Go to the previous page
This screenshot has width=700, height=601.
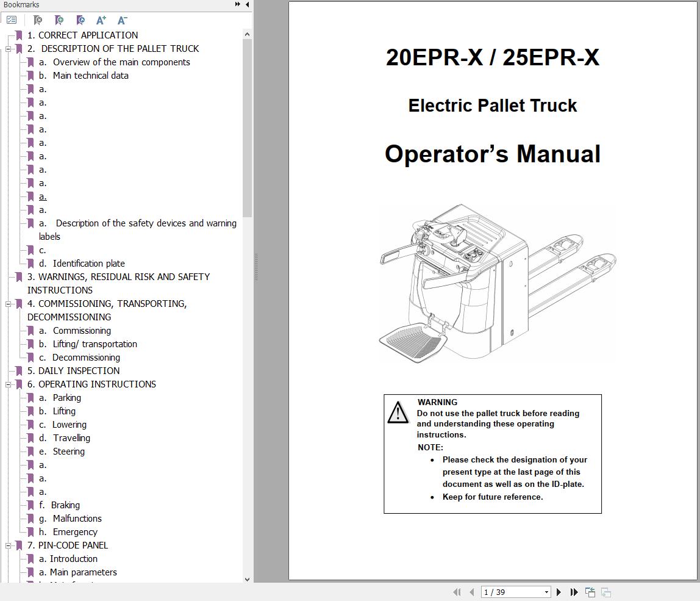tap(472, 592)
